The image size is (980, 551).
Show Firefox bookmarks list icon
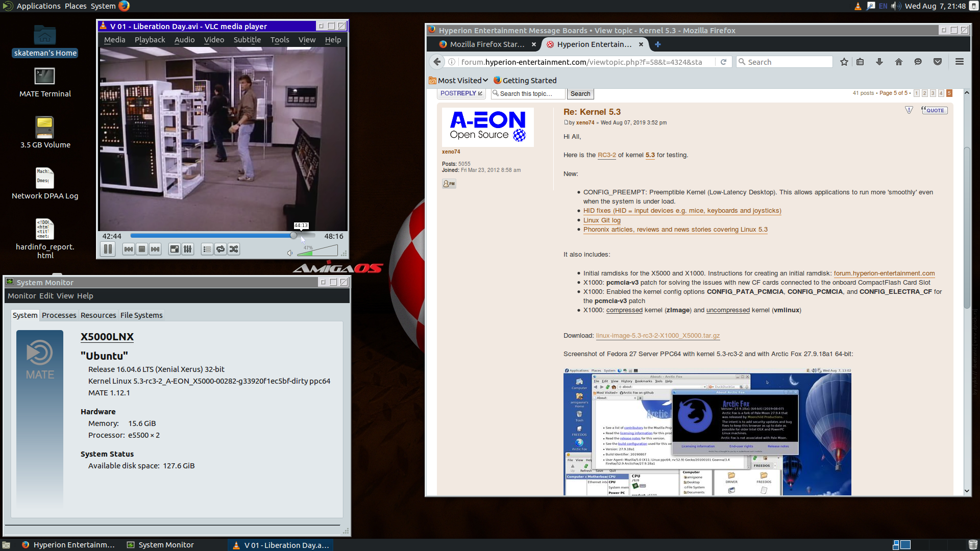coord(860,62)
